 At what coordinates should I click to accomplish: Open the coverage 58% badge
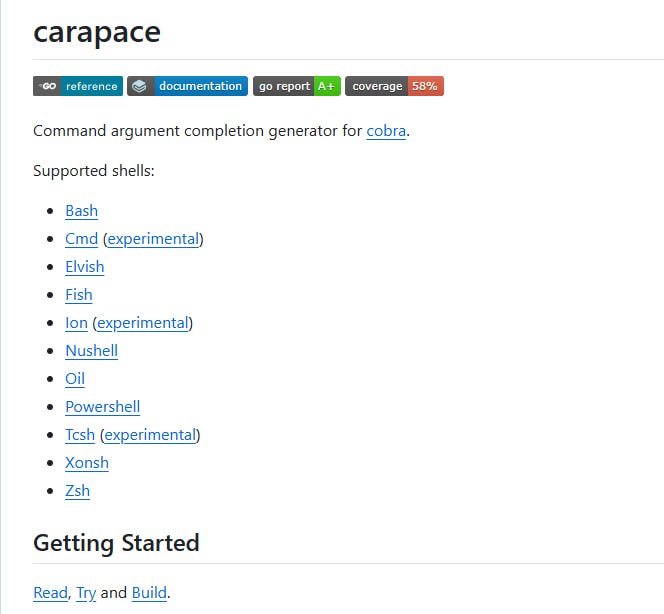394,86
